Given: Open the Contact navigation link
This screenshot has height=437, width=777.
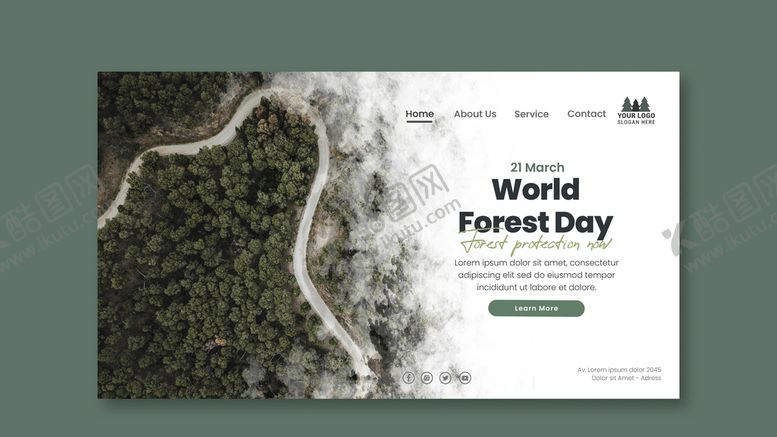Looking at the screenshot, I should click(x=586, y=114).
